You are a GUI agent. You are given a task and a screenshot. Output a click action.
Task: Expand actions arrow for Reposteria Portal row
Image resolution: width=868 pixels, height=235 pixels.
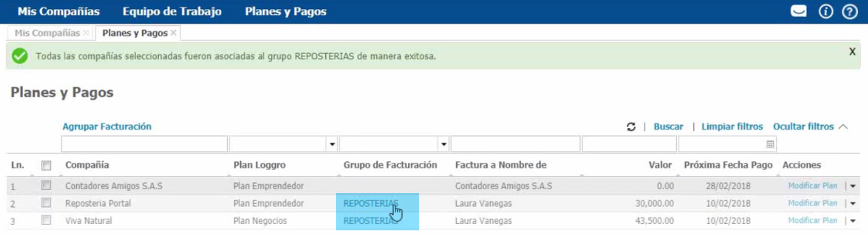click(x=853, y=204)
